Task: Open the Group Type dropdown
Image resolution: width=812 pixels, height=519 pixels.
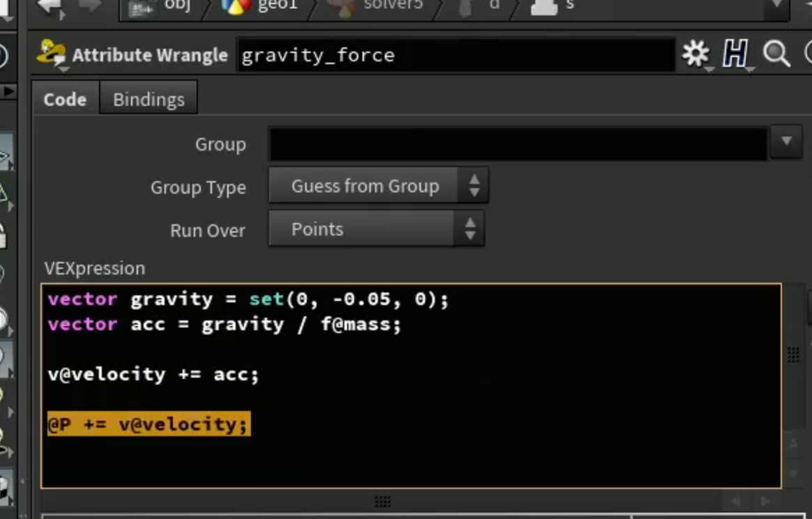Action: [x=378, y=185]
